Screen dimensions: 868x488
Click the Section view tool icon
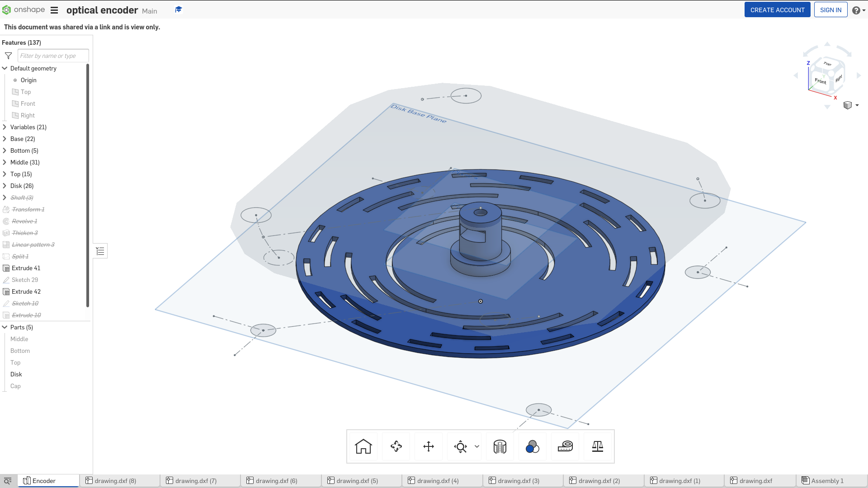pyautogui.click(x=500, y=446)
